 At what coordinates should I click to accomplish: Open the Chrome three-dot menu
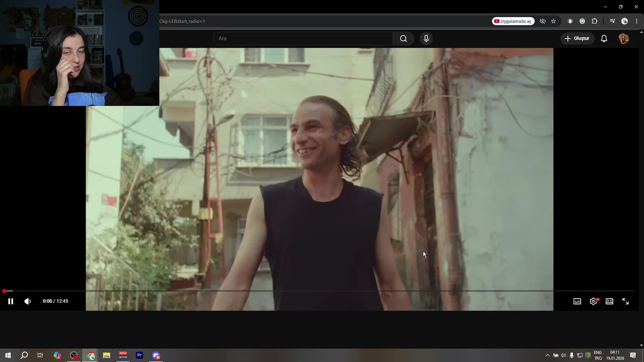[x=636, y=21]
